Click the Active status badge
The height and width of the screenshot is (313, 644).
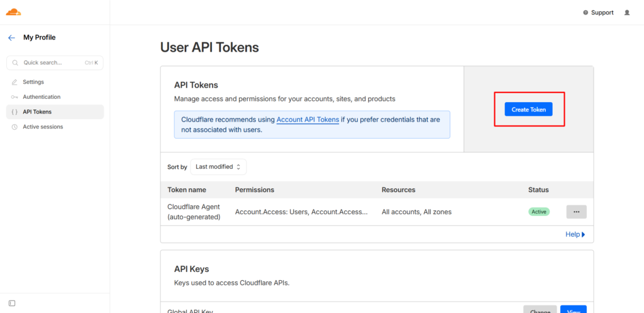pyautogui.click(x=539, y=212)
